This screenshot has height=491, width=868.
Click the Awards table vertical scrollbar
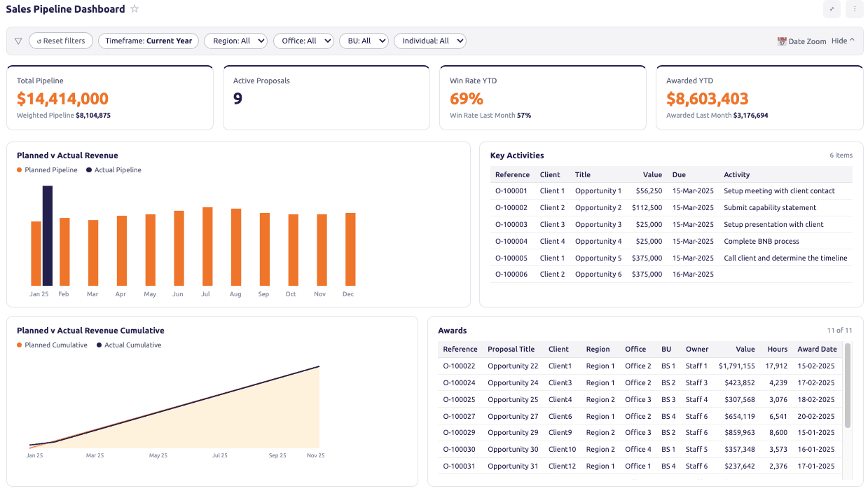[x=848, y=385]
